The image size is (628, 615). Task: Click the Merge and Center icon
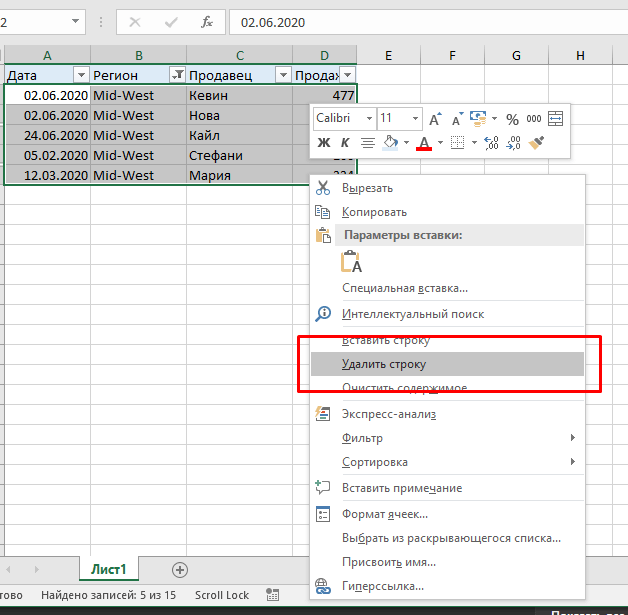tap(556, 119)
